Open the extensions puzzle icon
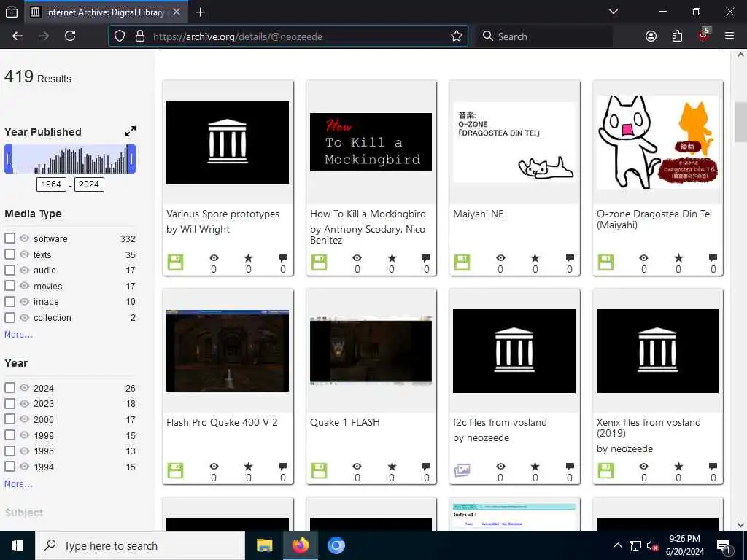The width and height of the screenshot is (747, 560). pos(677,36)
